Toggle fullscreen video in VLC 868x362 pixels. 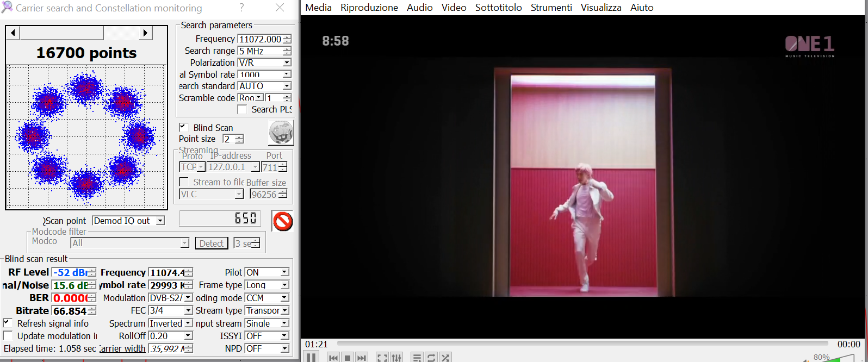click(x=382, y=358)
